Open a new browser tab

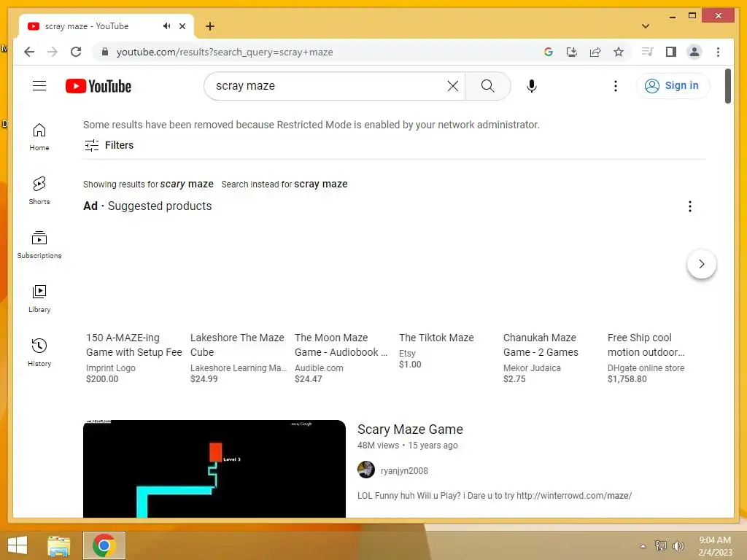pos(210,26)
